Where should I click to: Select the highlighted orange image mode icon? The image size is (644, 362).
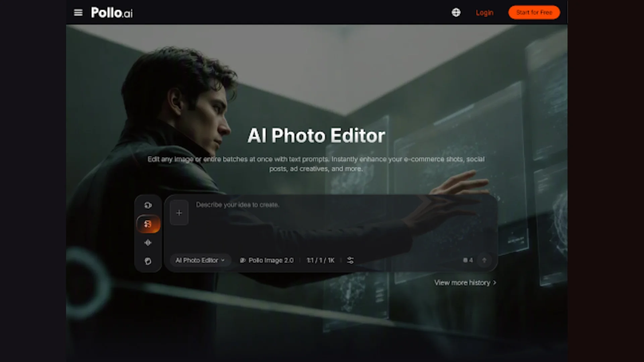click(148, 224)
